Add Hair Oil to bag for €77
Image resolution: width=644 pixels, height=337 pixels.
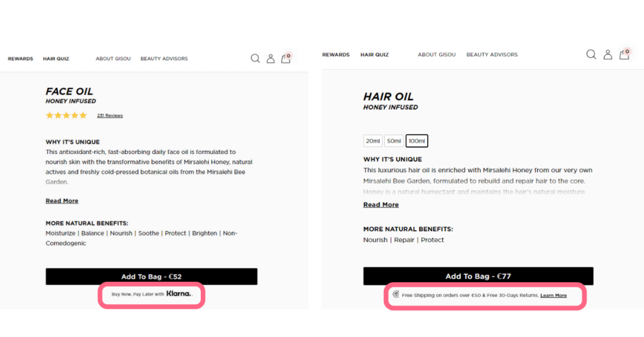478,276
